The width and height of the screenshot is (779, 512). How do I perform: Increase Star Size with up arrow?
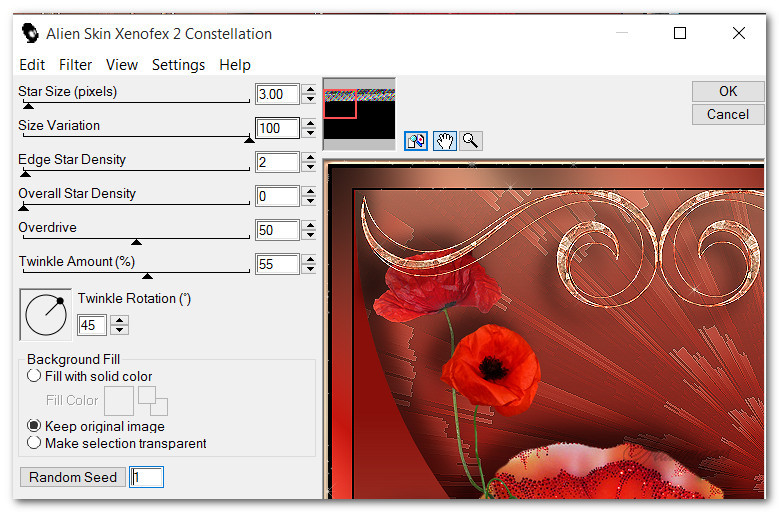pyautogui.click(x=309, y=89)
